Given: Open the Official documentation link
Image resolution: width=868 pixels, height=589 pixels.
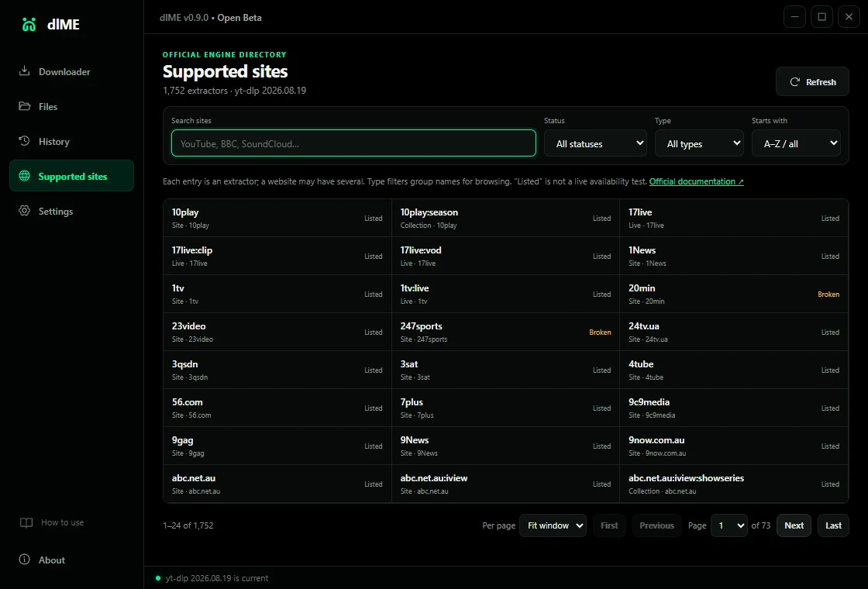Looking at the screenshot, I should (x=697, y=181).
